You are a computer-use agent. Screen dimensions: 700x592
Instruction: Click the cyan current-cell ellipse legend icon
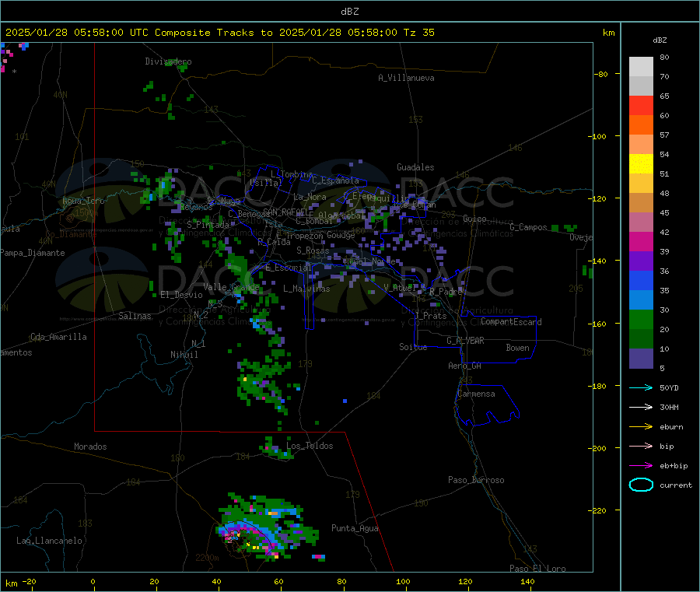641,485
